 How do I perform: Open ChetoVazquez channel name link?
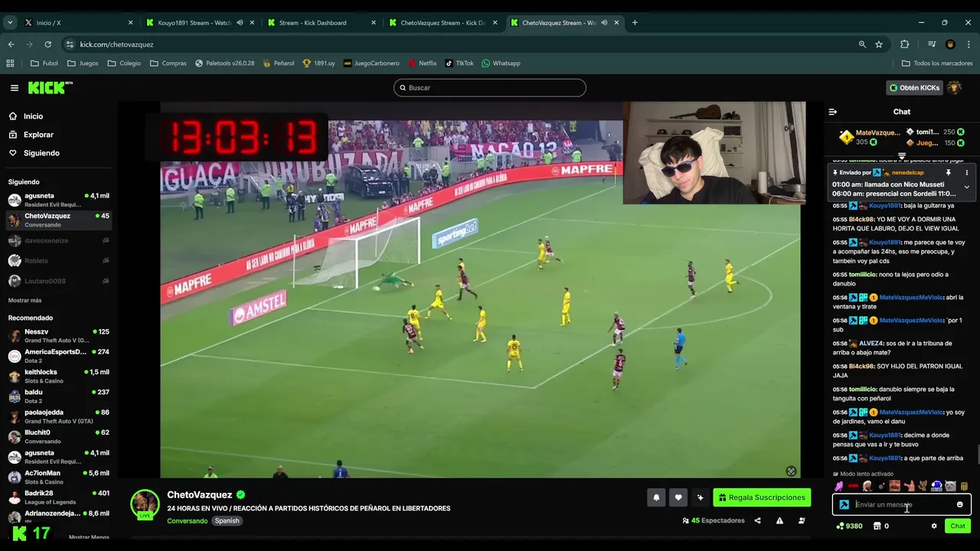pos(199,495)
